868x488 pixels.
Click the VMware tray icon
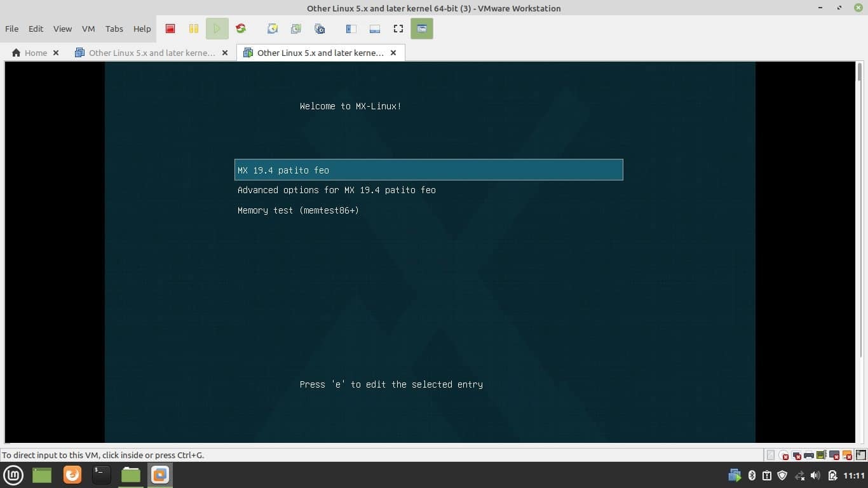click(x=735, y=475)
